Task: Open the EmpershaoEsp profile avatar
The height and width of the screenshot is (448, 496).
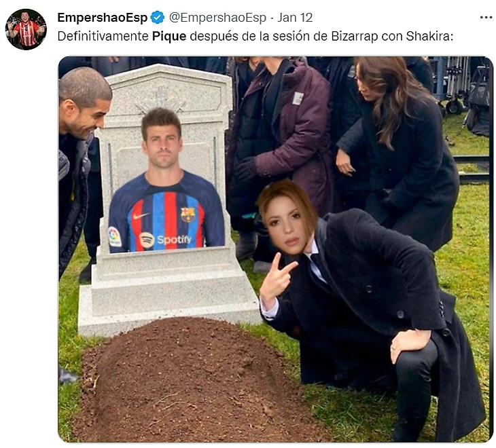Action: pyautogui.click(x=26, y=29)
